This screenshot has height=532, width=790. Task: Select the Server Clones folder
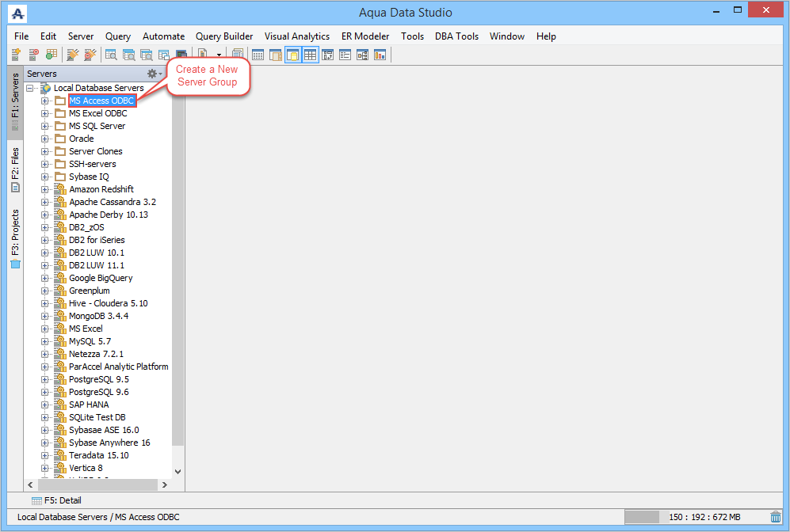96,151
